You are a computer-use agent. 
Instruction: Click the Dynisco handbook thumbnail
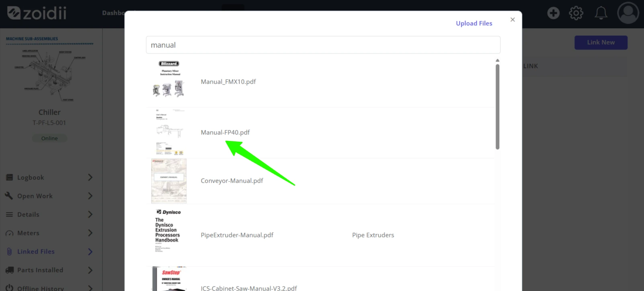[x=168, y=230]
